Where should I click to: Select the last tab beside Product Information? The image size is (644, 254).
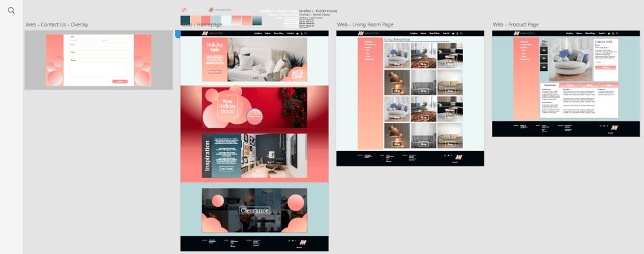609,85
